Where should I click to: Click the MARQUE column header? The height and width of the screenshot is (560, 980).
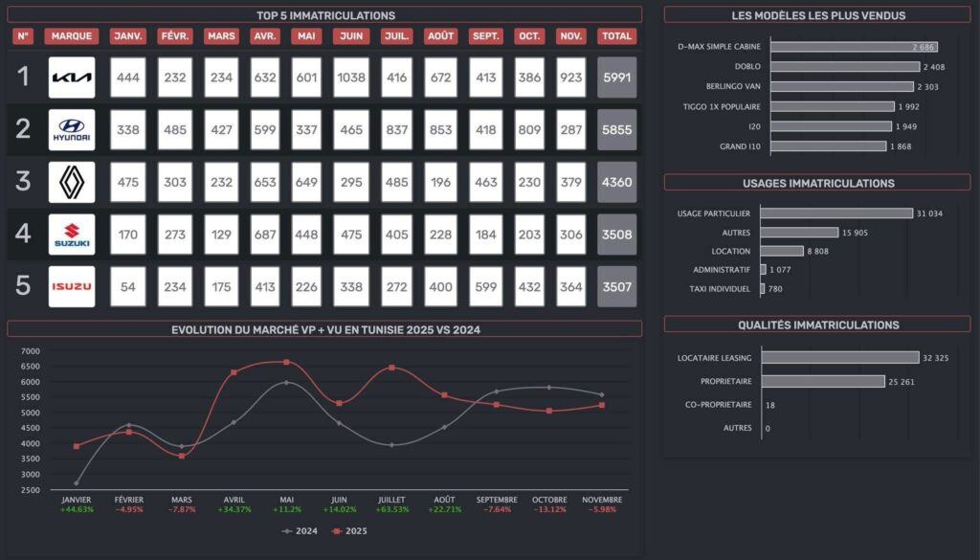pyautogui.click(x=72, y=36)
